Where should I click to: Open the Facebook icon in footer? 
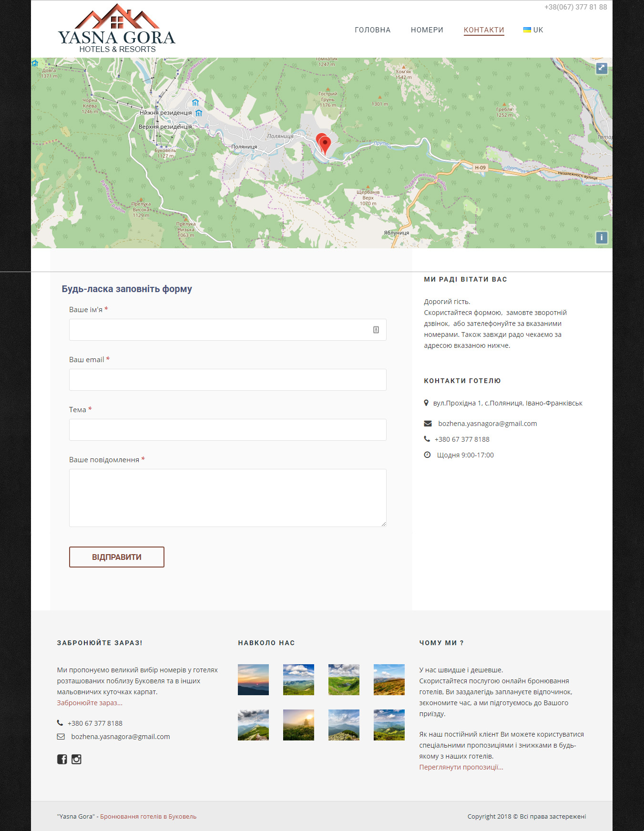[62, 759]
